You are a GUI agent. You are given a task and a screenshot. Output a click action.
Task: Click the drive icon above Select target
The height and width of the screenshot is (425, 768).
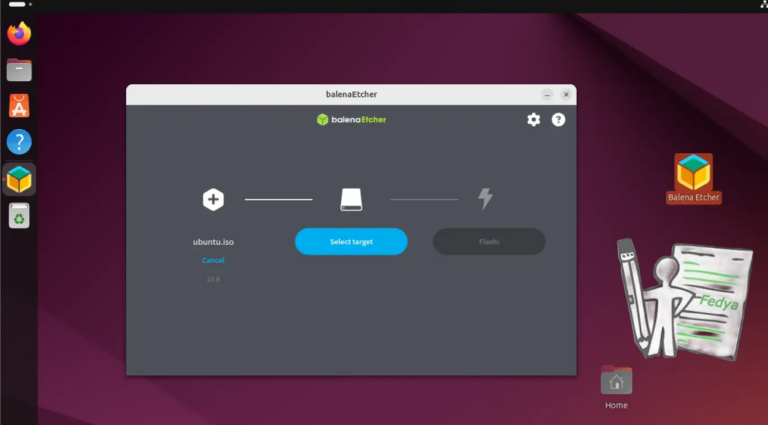(x=351, y=200)
